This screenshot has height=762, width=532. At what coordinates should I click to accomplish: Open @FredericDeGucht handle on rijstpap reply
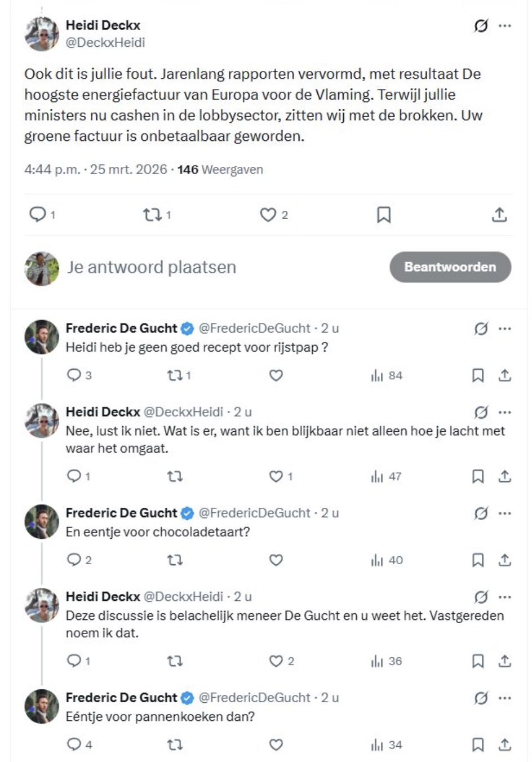click(255, 328)
